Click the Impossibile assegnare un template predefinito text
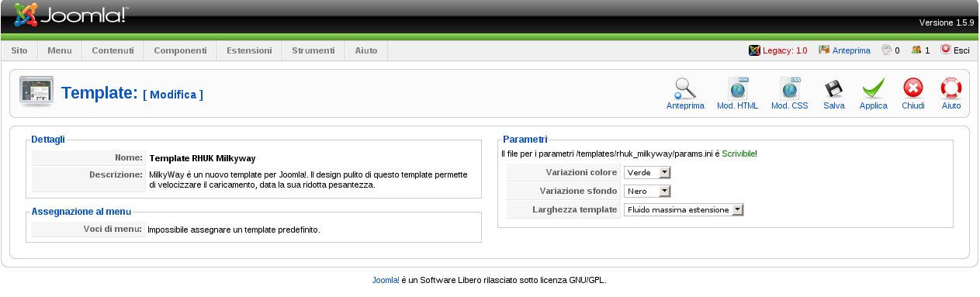The image size is (980, 297). 234,230
